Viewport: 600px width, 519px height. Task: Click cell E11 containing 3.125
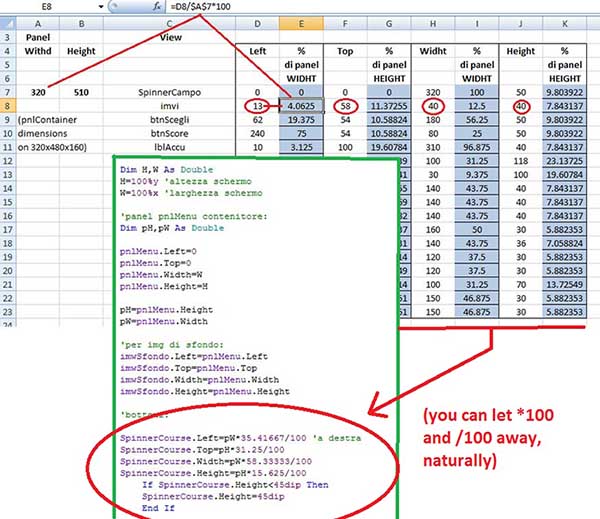(x=302, y=147)
